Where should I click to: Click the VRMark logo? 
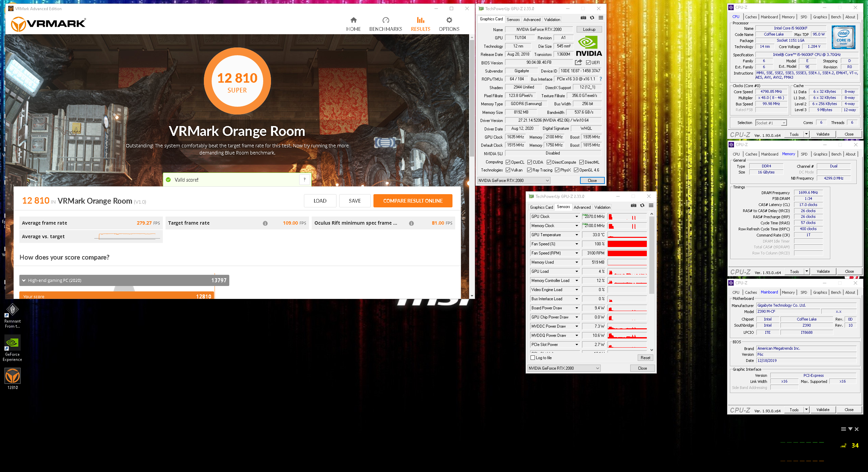click(x=49, y=24)
